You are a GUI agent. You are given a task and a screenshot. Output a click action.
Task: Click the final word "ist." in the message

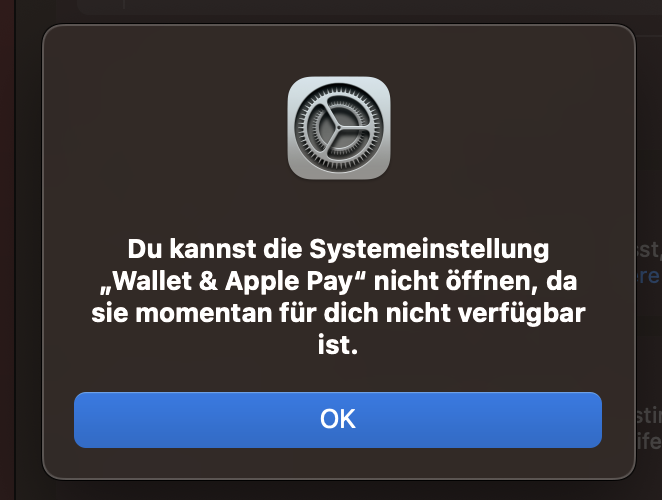[338, 345]
